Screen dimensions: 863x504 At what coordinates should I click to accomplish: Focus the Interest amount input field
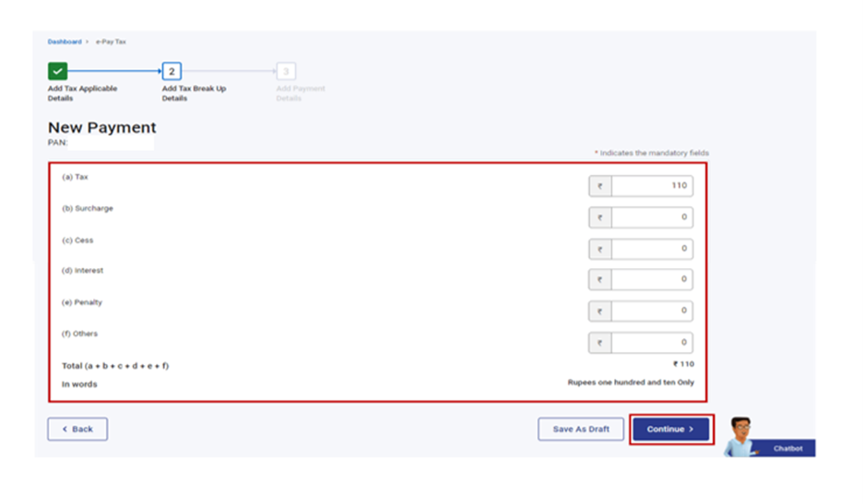point(652,279)
